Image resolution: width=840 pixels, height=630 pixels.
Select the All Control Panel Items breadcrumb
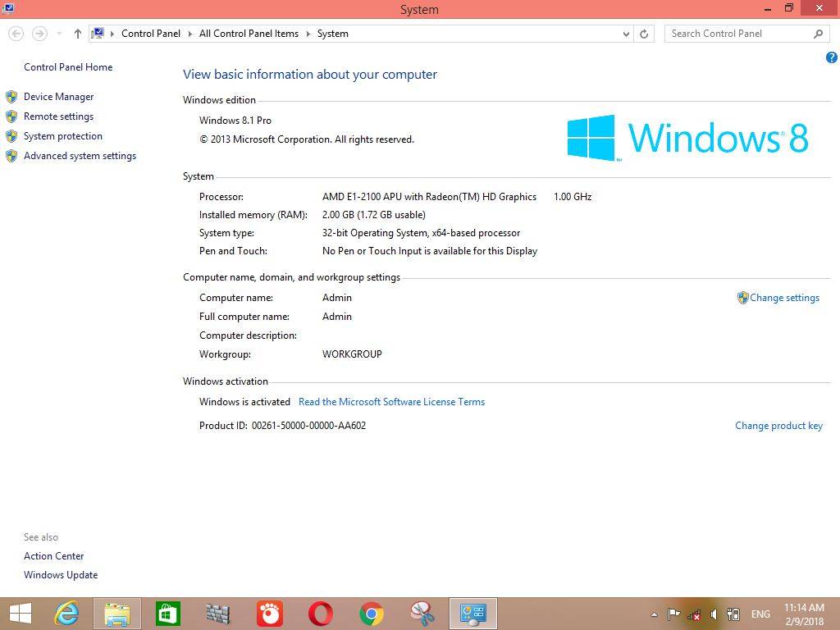coord(249,33)
